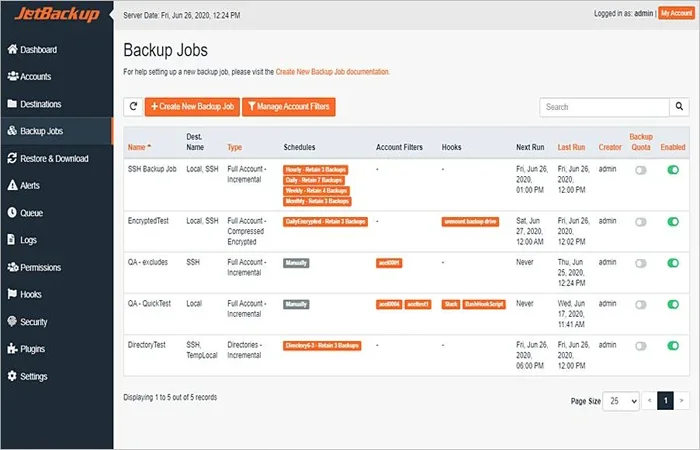The image size is (700, 450).
Task: Open Destinations in the sidebar
Action: 40,103
